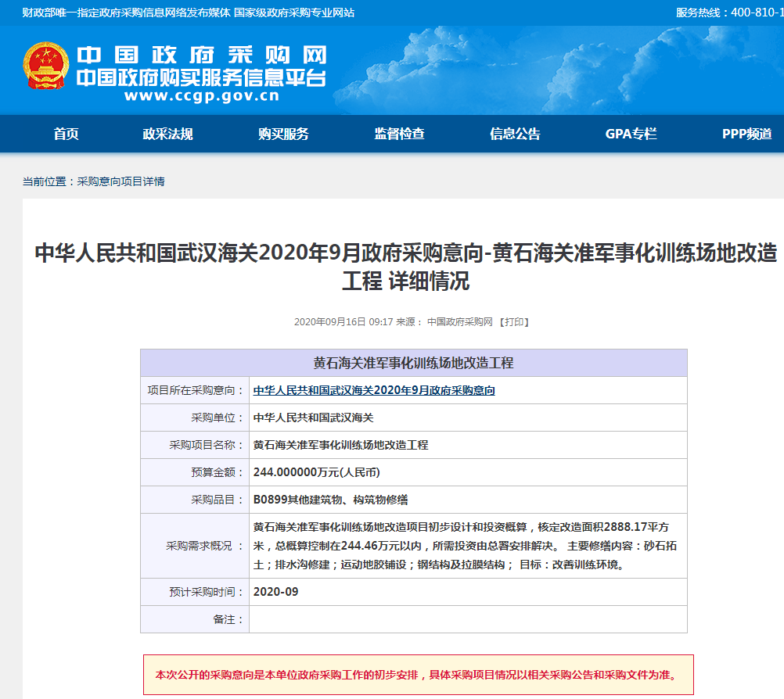Click the 预计采购时间 label cell
Screen dimensions: 784x699
pyautogui.click(x=195, y=592)
